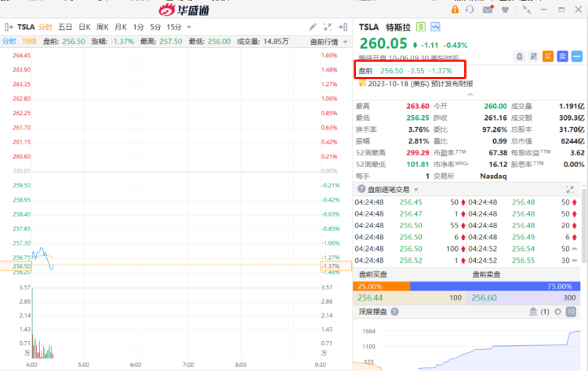Click the blue 75.00% sell ratio bar
The height and width of the screenshot is (371, 588).
click(x=495, y=286)
